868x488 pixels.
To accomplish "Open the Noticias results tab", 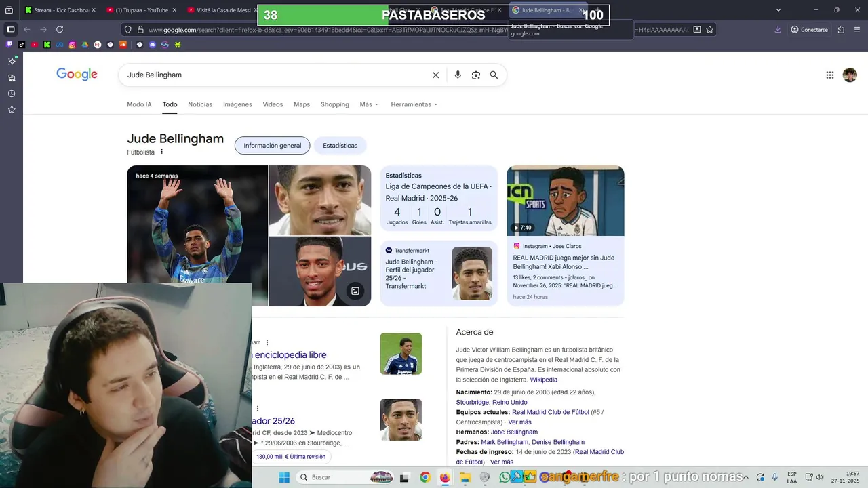I will coord(200,104).
